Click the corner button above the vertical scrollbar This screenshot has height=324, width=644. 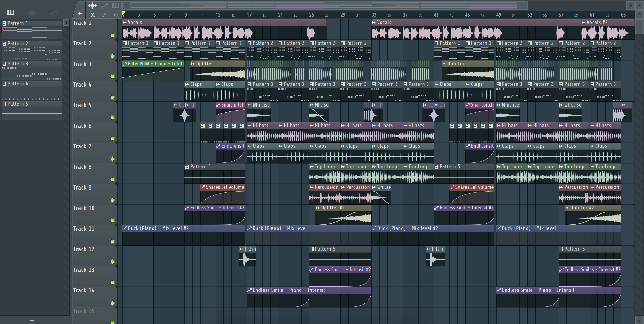tap(639, 6)
